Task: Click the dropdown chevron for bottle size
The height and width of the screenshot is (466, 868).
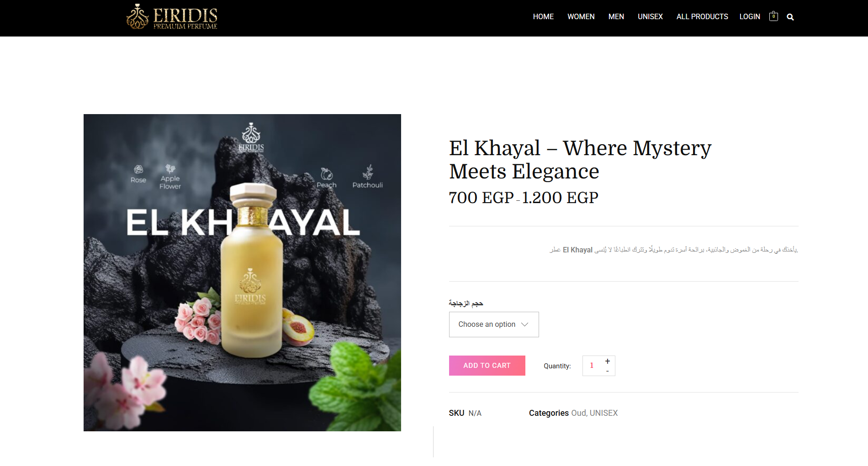Action: (525, 325)
